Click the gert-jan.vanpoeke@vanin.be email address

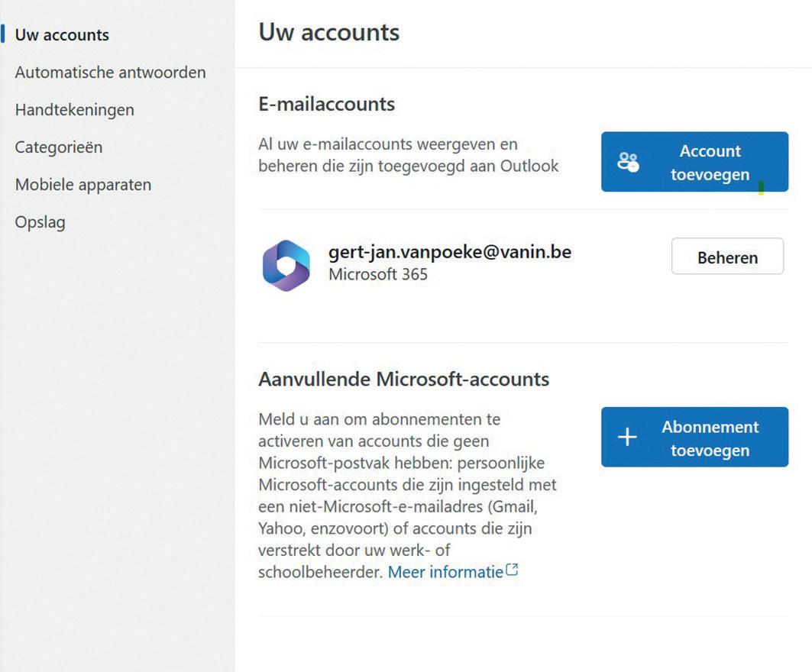449,252
